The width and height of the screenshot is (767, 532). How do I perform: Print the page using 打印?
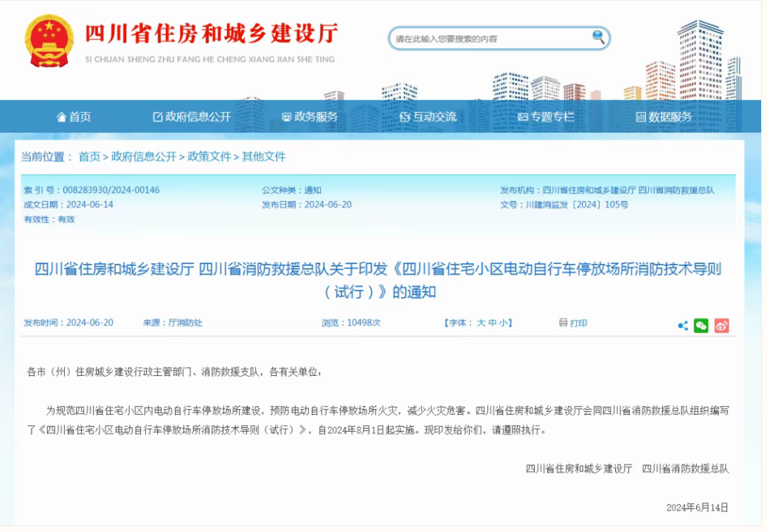573,323
